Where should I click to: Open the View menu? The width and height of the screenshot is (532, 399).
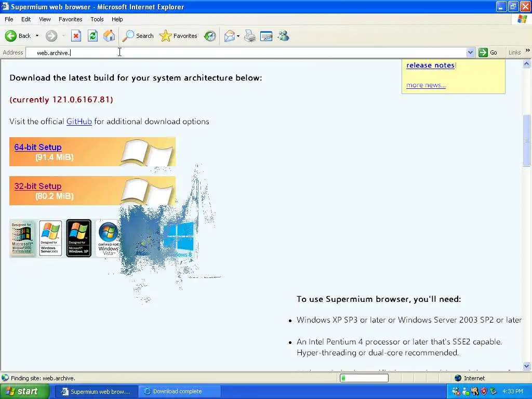click(x=45, y=19)
